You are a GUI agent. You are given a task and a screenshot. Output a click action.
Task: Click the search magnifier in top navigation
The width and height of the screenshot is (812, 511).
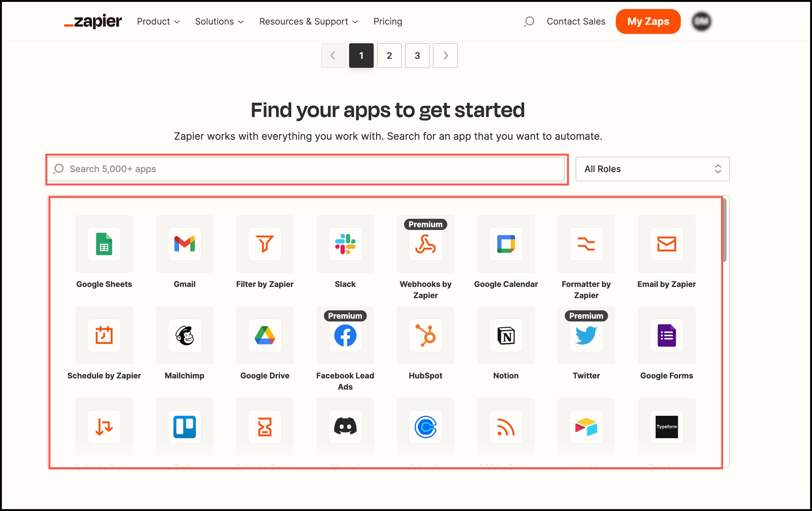[x=529, y=21]
